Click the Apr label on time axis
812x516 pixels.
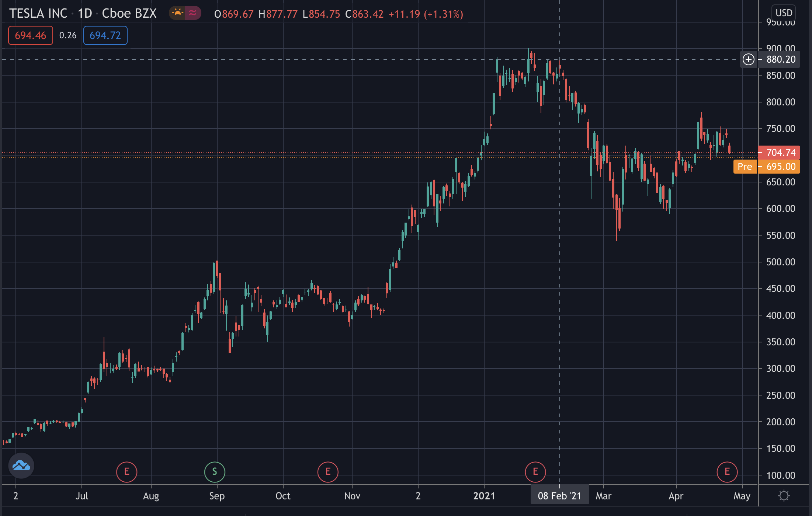point(676,496)
